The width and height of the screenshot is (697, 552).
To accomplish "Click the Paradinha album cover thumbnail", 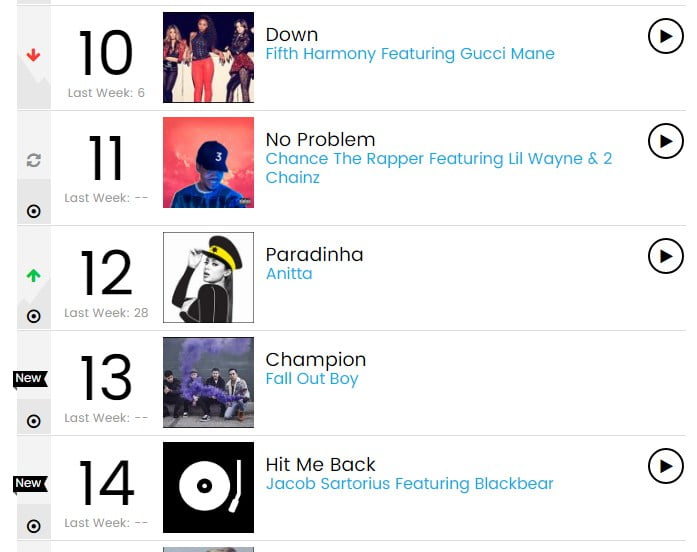I will [208, 277].
